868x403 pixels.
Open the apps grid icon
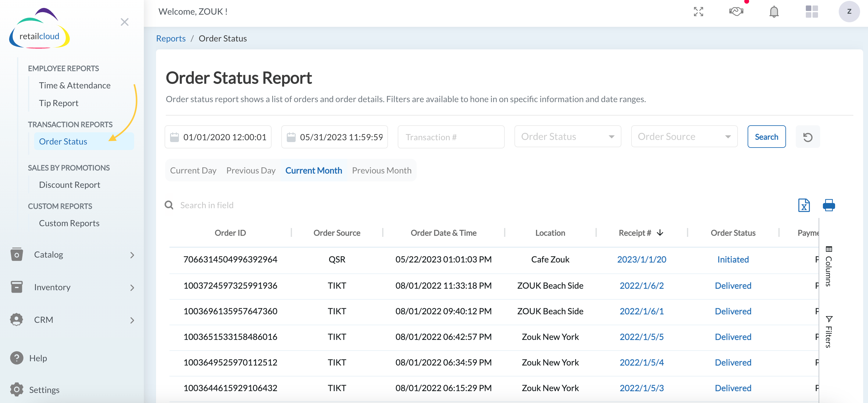point(811,12)
